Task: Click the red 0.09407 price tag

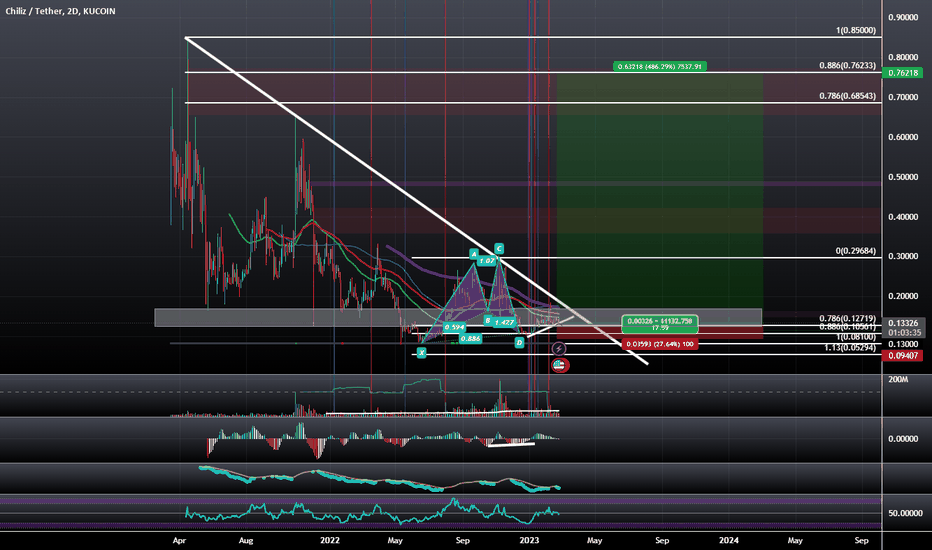Action: (x=903, y=356)
